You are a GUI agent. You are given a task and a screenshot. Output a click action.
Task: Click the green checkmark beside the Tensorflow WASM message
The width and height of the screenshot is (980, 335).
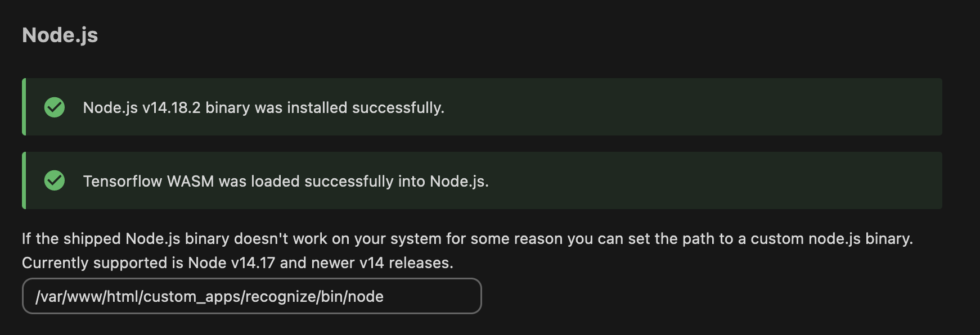click(54, 180)
